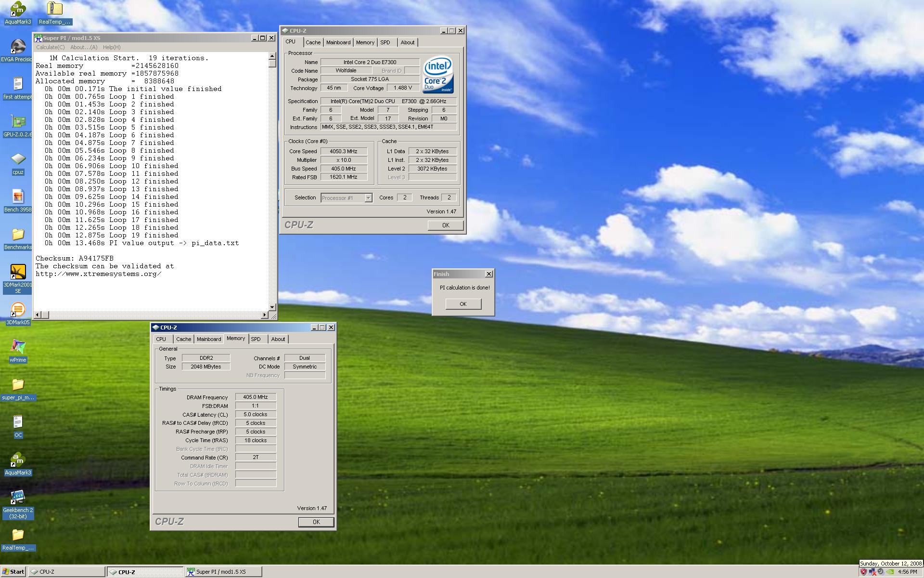
Task: Switch to Cache tab in lower CPU-Z window
Action: pos(183,339)
